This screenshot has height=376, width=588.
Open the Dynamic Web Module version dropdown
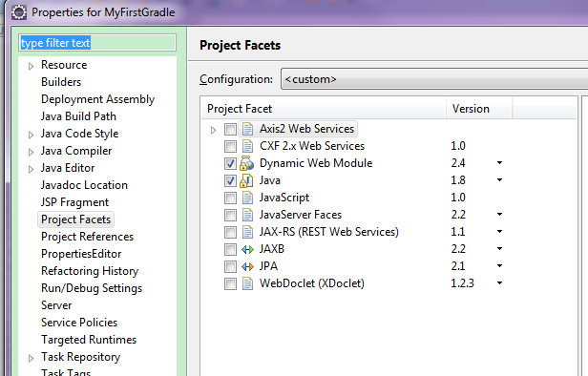(x=499, y=162)
